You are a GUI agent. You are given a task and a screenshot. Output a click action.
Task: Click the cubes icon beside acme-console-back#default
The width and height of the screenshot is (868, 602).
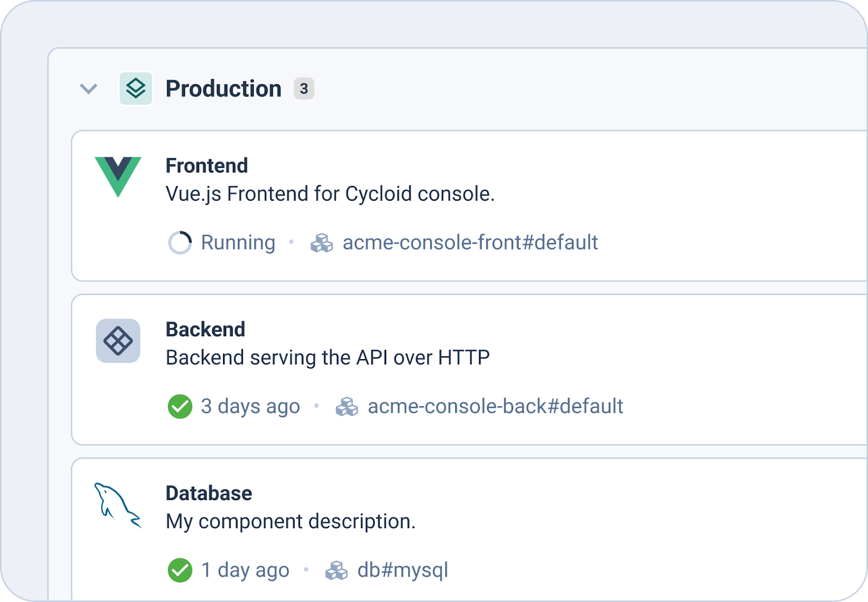click(x=347, y=407)
